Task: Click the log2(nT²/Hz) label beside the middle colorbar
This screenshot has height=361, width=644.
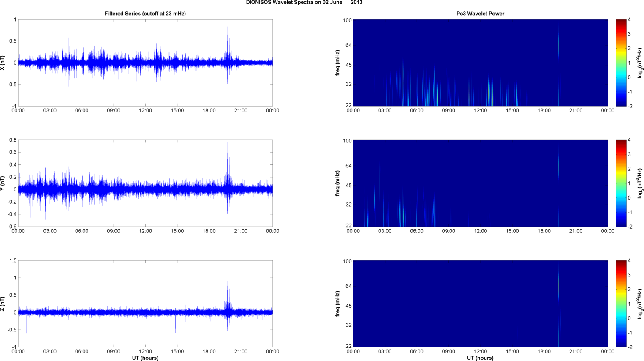Action: tap(640, 183)
